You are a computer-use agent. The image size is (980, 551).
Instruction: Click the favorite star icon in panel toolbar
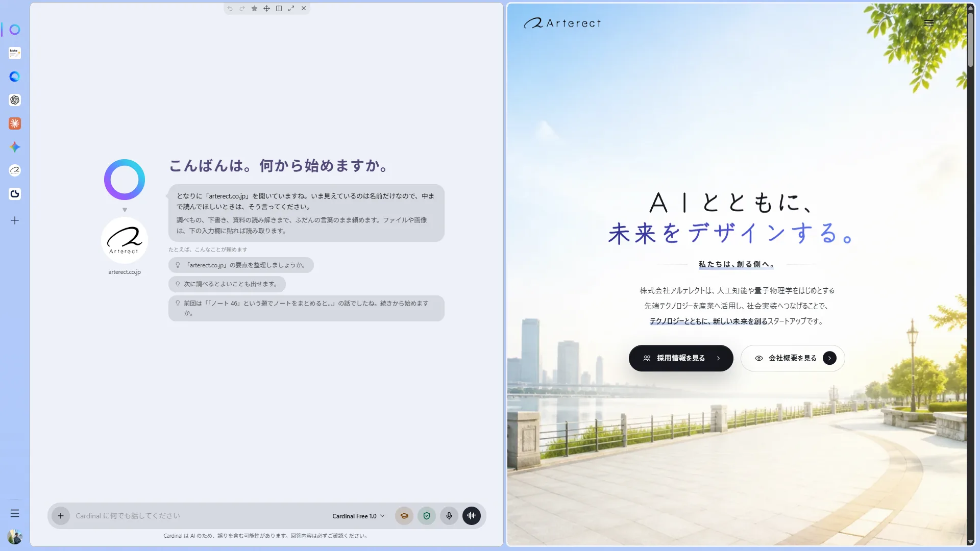254,9
